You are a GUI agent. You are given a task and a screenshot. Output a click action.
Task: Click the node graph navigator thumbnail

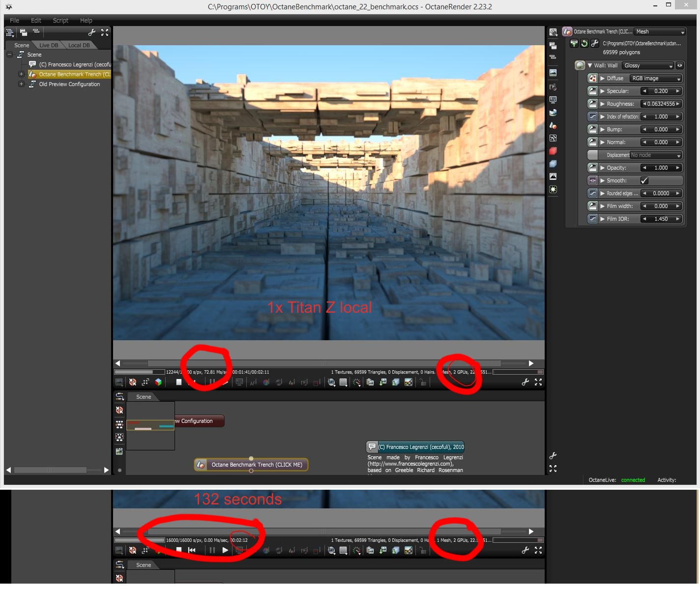click(150, 426)
